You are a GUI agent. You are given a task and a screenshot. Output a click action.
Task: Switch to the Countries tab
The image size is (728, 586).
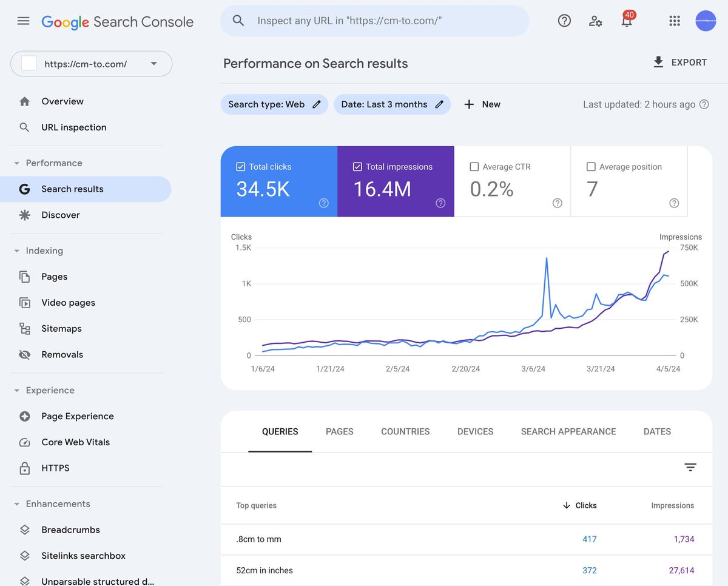tap(405, 432)
